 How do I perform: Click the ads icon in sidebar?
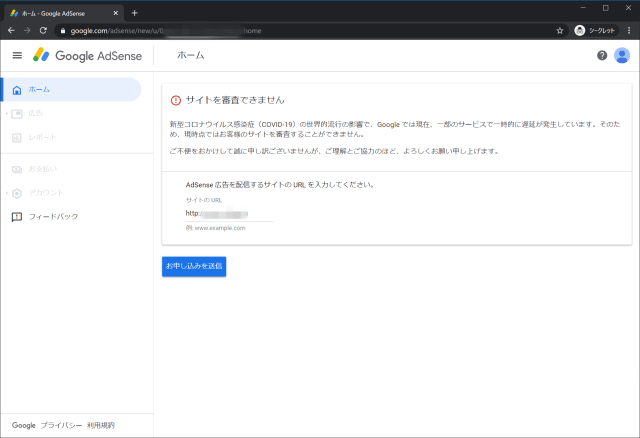tap(17, 113)
